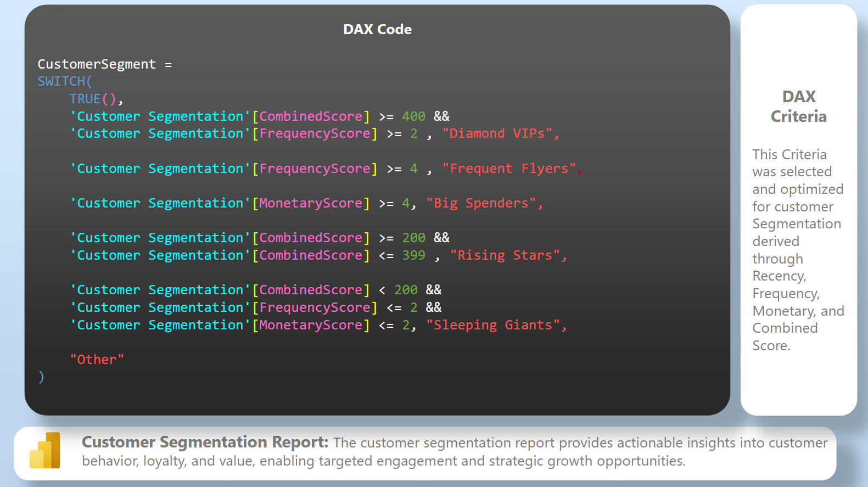Select the "Frequent Flyers" string

[x=509, y=169]
